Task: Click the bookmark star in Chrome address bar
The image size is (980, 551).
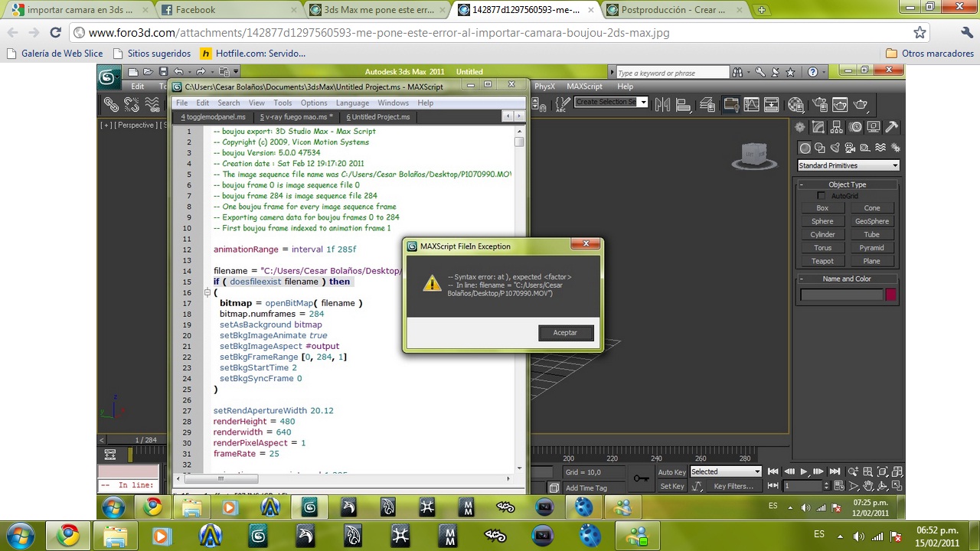Action: (x=920, y=33)
